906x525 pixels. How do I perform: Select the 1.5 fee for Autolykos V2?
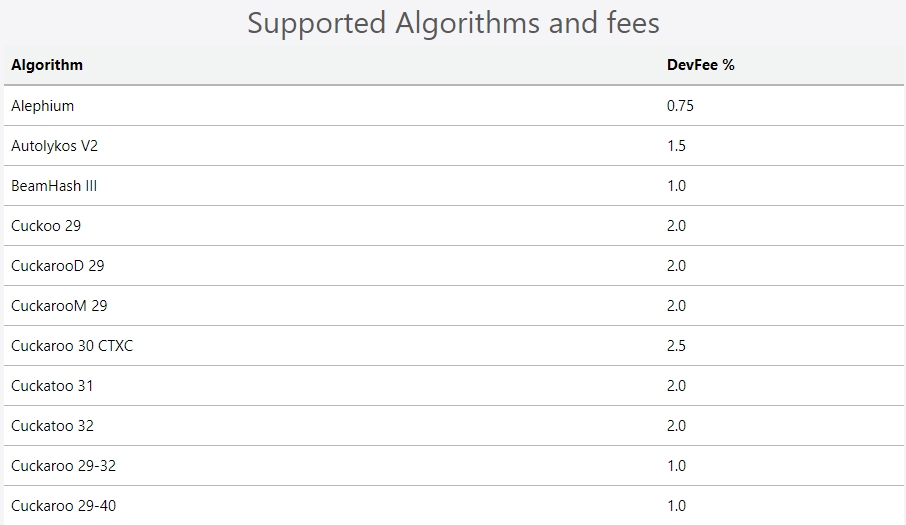[676, 146]
